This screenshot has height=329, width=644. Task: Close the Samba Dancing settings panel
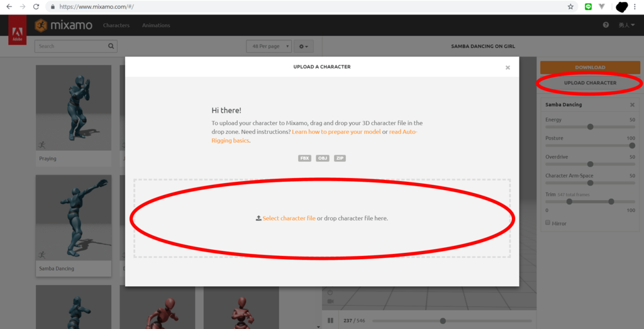click(632, 104)
